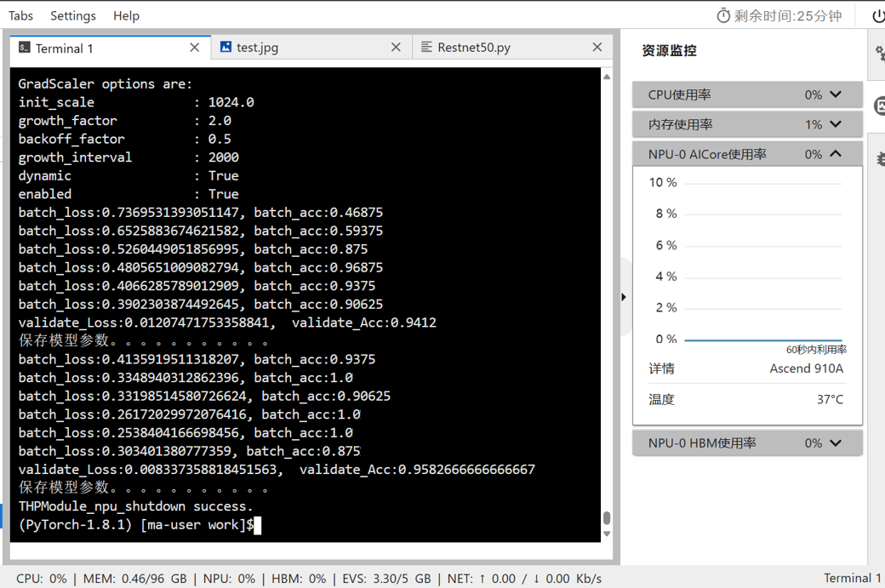Open the Settings menu
885x588 pixels.
(x=73, y=16)
